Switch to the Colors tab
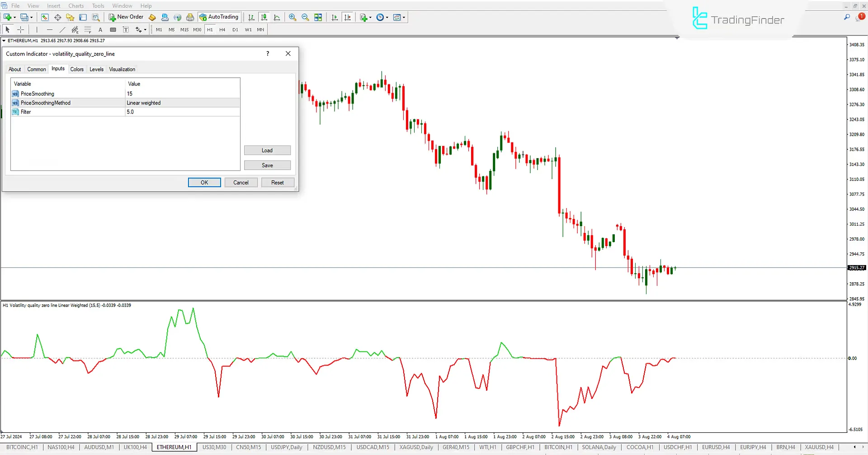This screenshot has height=455, width=868. click(x=77, y=69)
